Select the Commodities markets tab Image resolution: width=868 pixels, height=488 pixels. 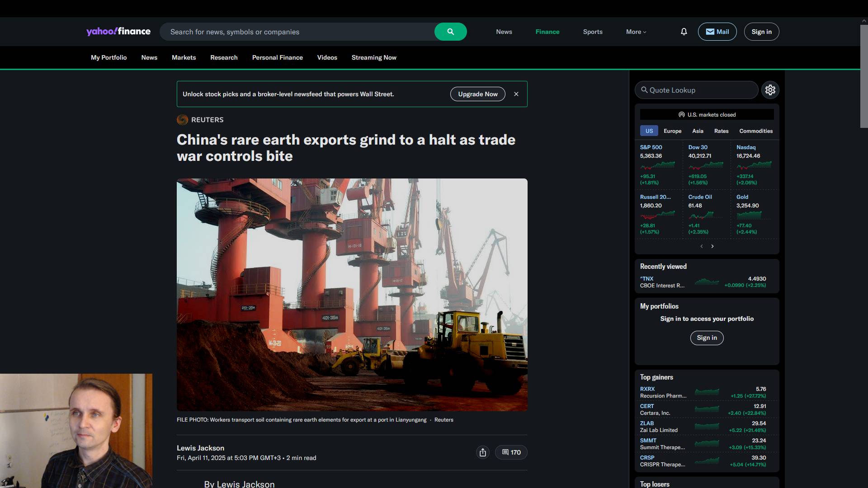click(x=756, y=131)
